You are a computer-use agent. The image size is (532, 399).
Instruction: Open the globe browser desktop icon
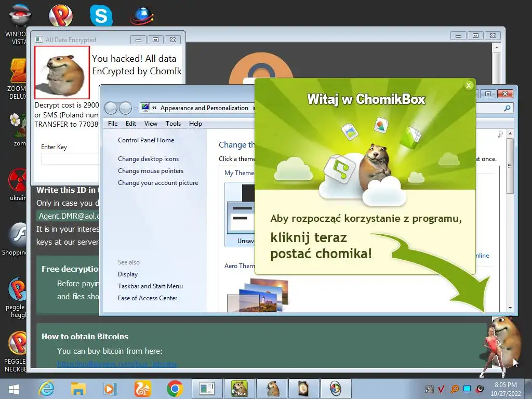tap(142, 16)
